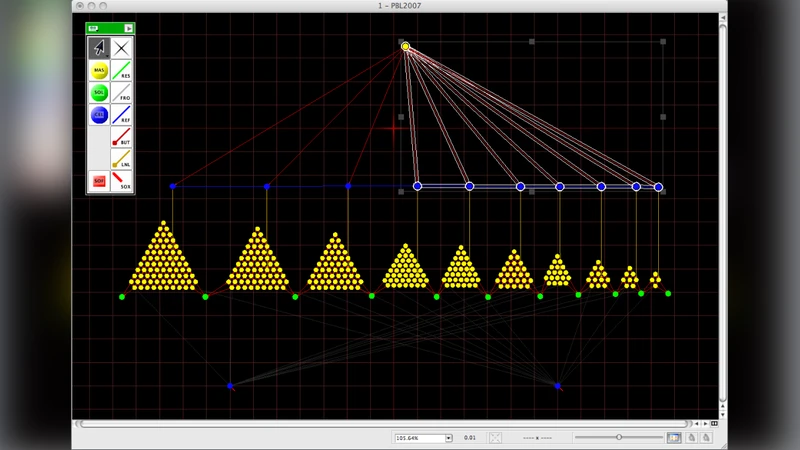Viewport: 800px width, 450px height.
Task: Select the yellow LNL tool
Action: click(x=122, y=159)
